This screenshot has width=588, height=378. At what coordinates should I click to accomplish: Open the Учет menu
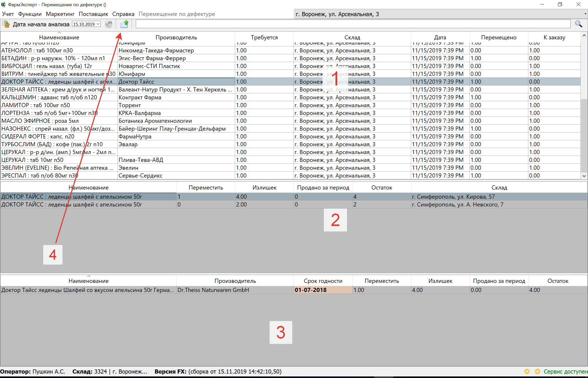(8, 14)
